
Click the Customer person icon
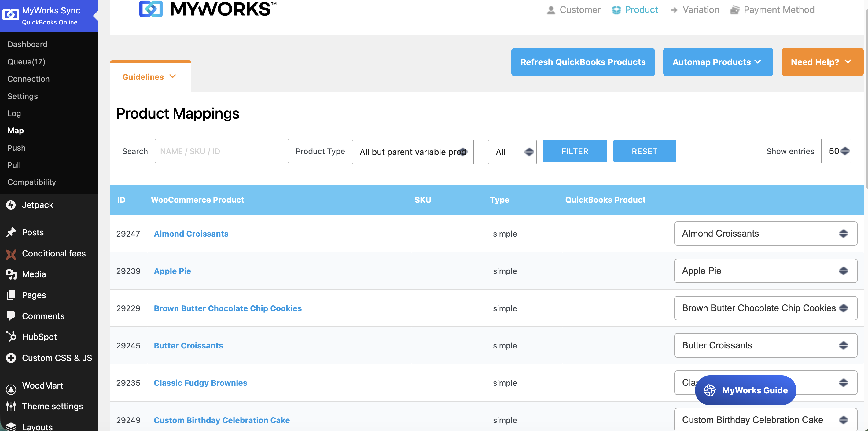click(x=551, y=10)
